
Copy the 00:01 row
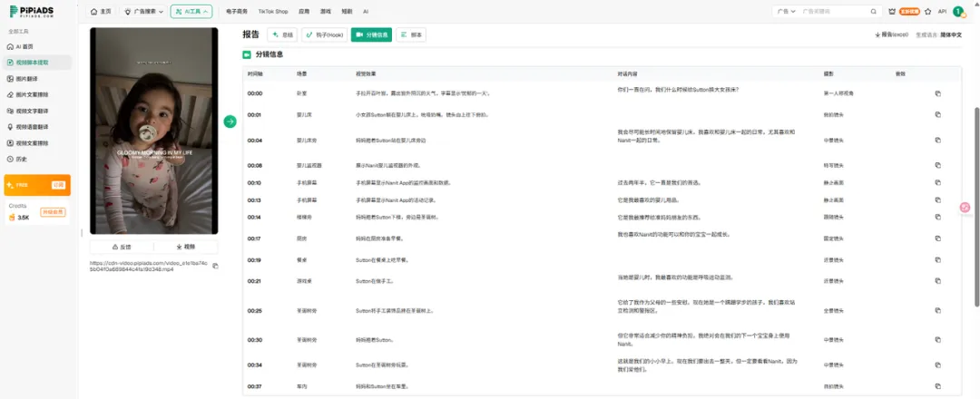point(937,114)
